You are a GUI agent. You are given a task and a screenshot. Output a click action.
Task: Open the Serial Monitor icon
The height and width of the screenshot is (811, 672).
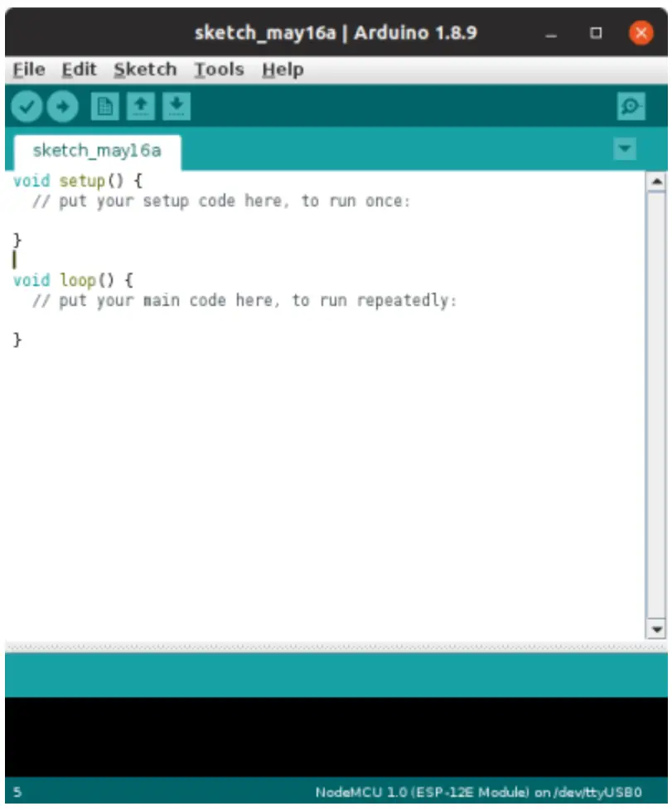point(631,107)
